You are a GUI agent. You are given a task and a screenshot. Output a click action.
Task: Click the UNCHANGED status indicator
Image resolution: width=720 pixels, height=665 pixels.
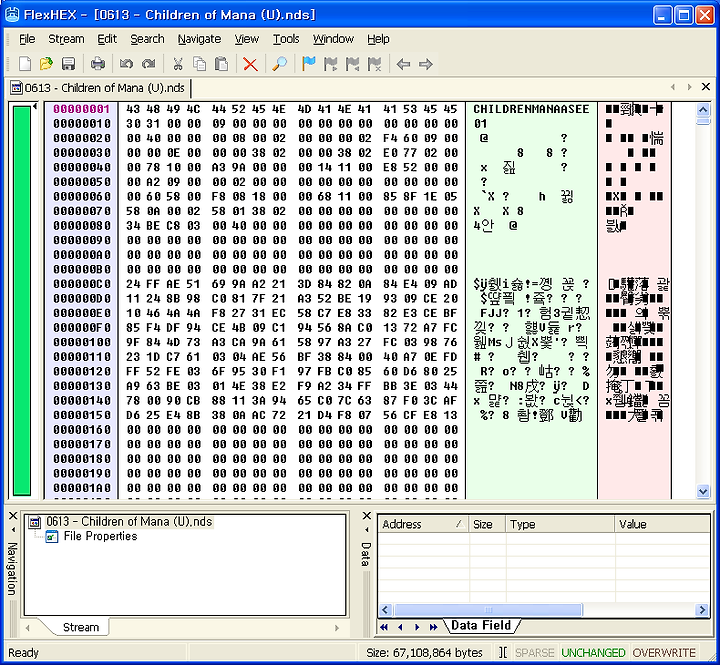pos(593,653)
